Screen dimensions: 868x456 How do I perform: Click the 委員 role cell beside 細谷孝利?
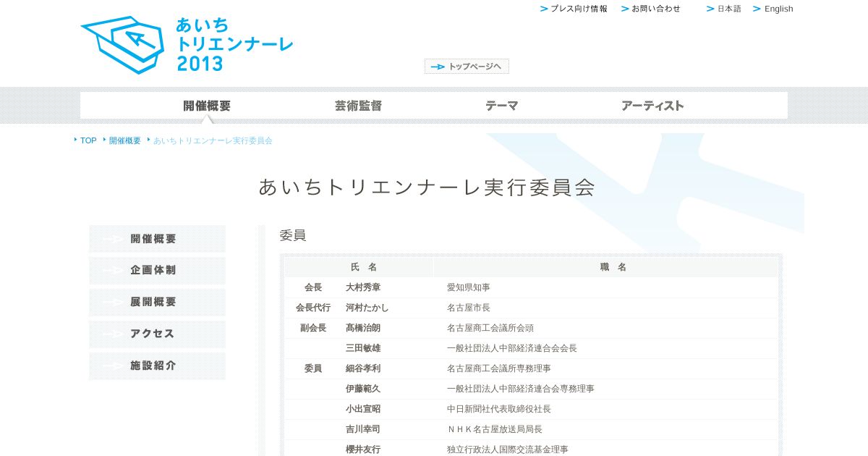click(x=313, y=368)
